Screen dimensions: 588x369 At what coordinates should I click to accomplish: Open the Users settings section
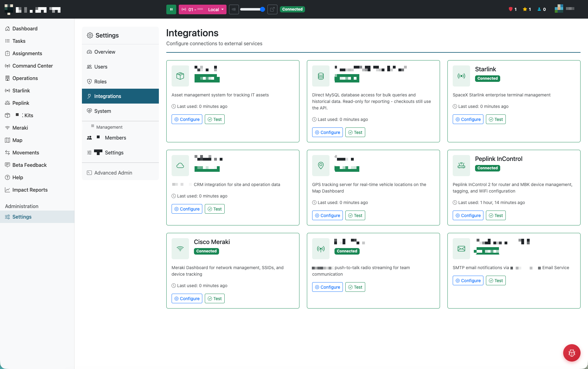[x=101, y=67]
